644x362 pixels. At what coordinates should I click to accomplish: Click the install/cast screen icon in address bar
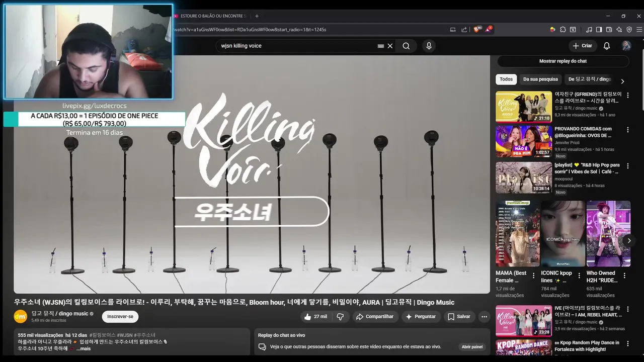453,30
